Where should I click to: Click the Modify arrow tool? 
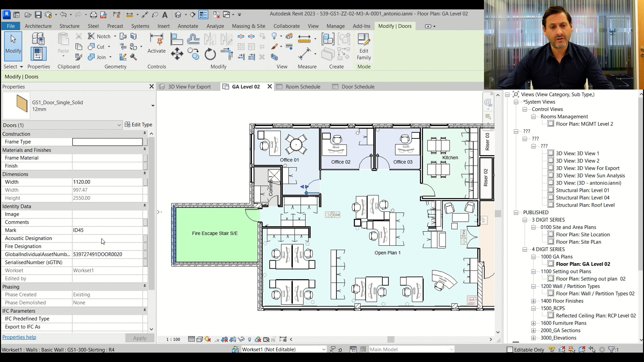pos(13,46)
